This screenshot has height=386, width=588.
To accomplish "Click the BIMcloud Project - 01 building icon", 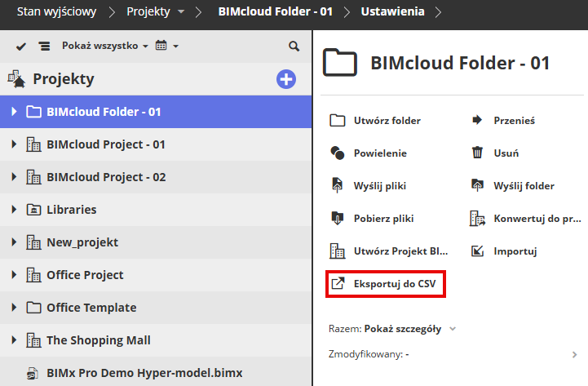I will [33, 144].
